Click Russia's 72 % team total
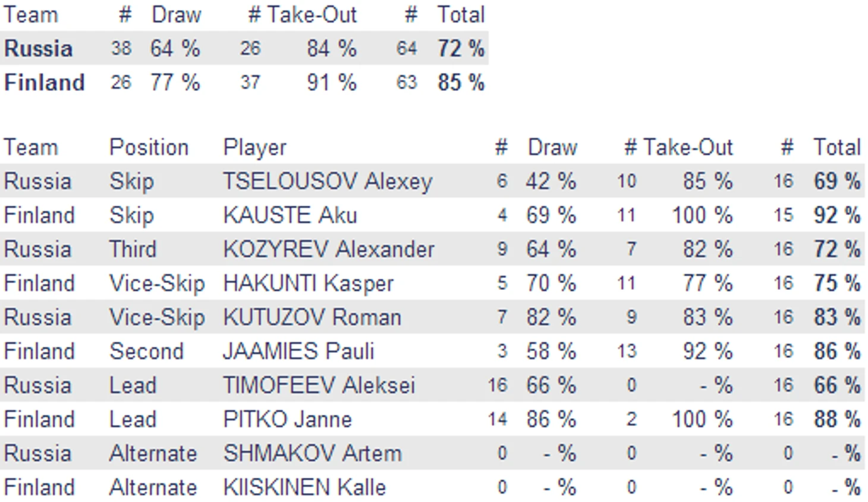The image size is (868, 502). 461,48
